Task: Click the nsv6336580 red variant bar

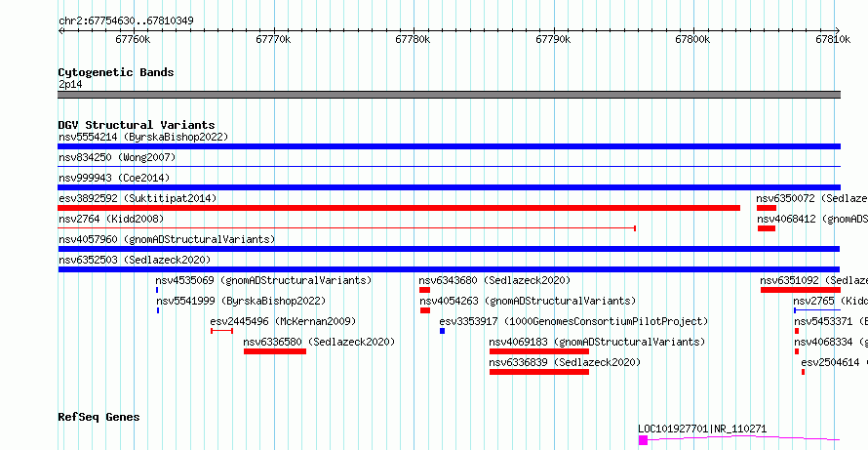Action: pos(275,351)
